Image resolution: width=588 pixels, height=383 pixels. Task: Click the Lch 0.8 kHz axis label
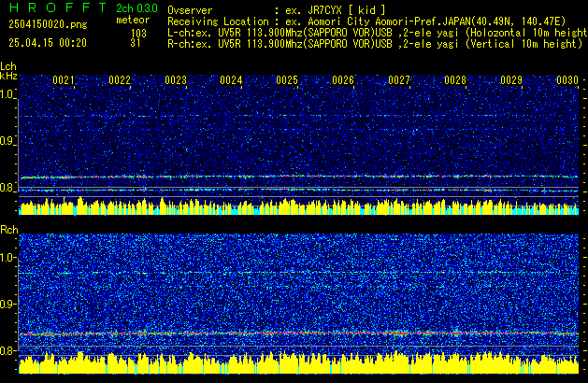click(7, 188)
